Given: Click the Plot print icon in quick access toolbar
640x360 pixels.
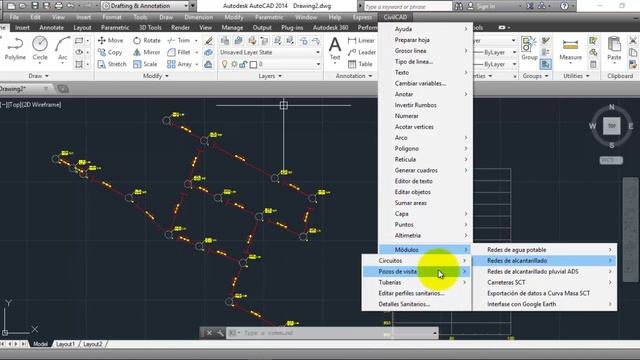Looking at the screenshot, I should click(59, 6).
